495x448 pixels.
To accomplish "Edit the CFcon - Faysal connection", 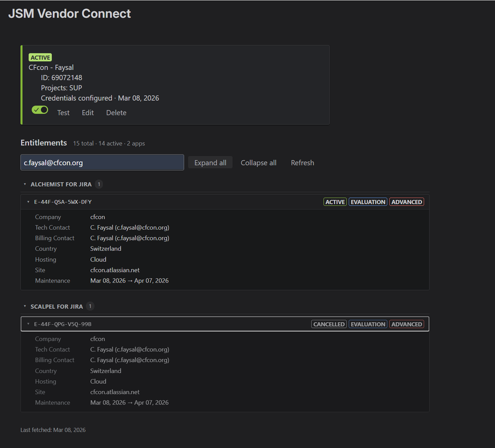I will click(x=87, y=112).
